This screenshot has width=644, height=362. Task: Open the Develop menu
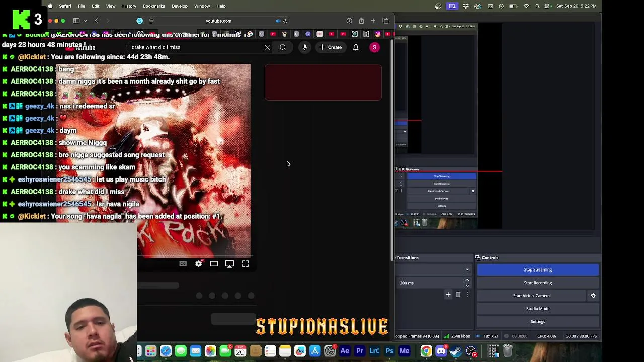[x=180, y=6]
